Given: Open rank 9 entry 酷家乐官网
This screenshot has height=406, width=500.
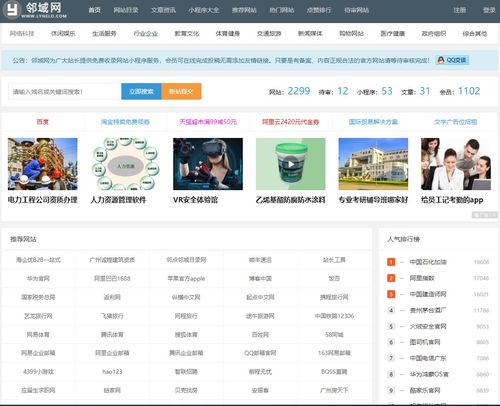Looking at the screenshot, I should click(x=425, y=390).
